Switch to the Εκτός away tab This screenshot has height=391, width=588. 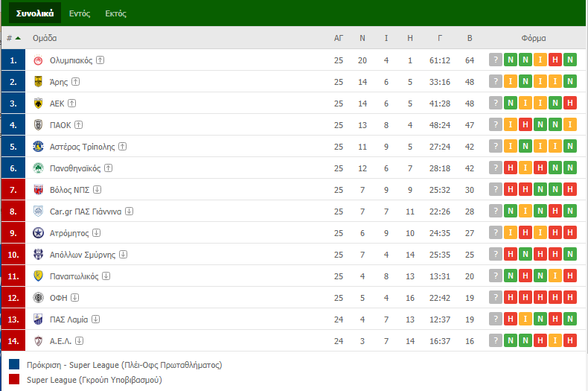click(x=115, y=13)
